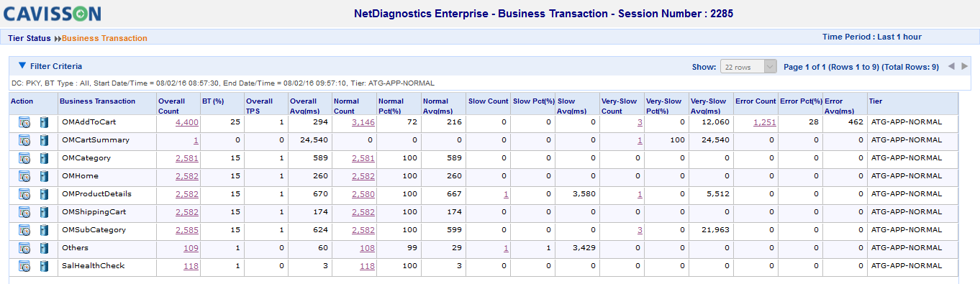The height and width of the screenshot is (284, 980).
Task: Open the Show rows dropdown
Action: (x=748, y=67)
